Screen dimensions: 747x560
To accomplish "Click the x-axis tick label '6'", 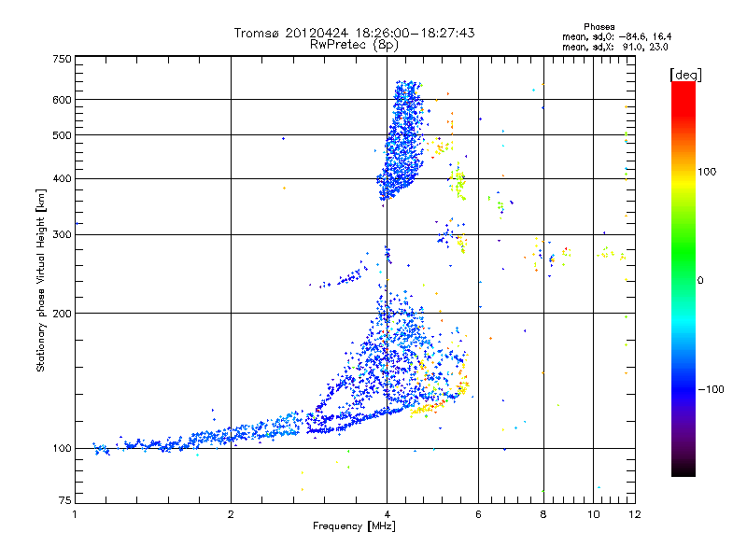I will tap(478, 514).
